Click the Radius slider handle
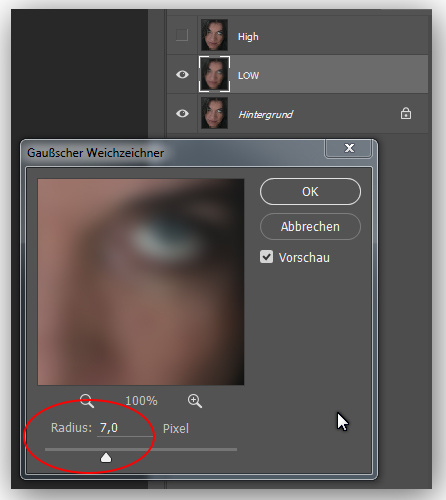This screenshot has width=446, height=500. tap(106, 458)
